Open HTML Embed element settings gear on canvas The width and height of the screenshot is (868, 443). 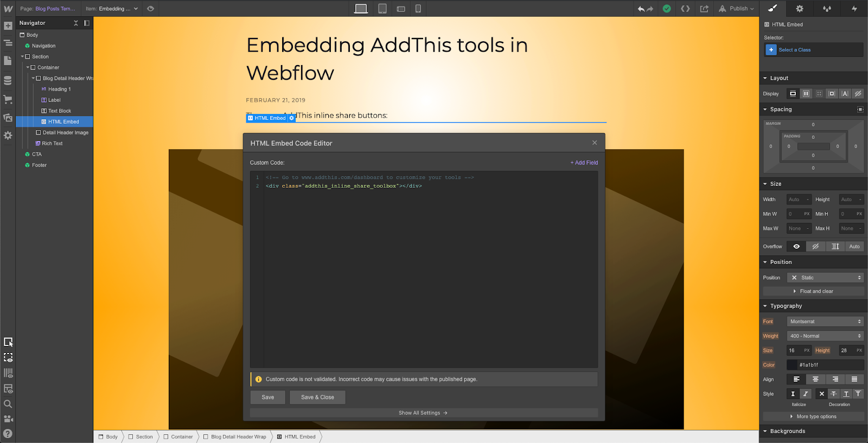(292, 118)
